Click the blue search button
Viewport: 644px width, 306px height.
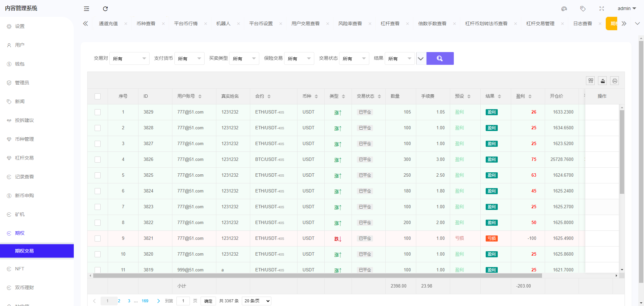[440, 58]
